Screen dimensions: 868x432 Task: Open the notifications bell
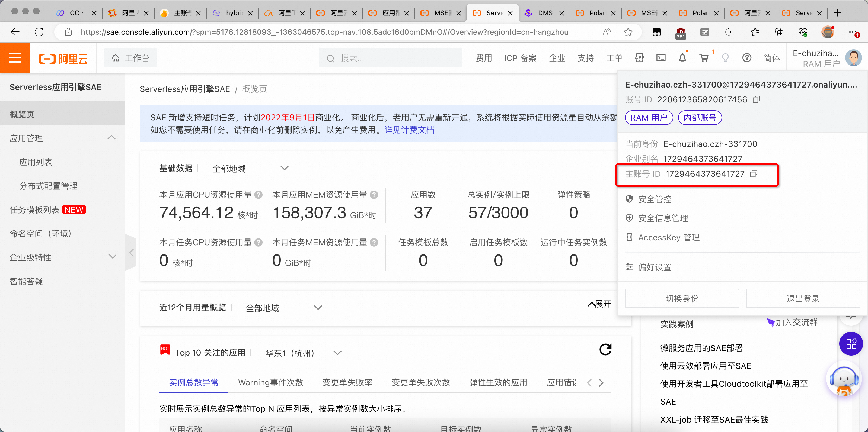tap(682, 58)
